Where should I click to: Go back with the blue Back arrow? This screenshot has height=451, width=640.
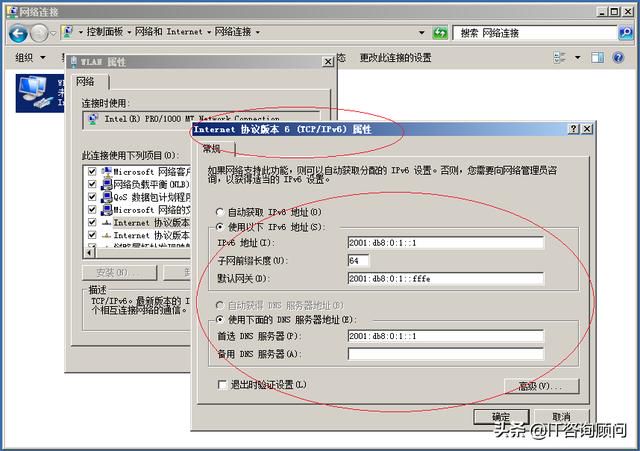[18, 33]
